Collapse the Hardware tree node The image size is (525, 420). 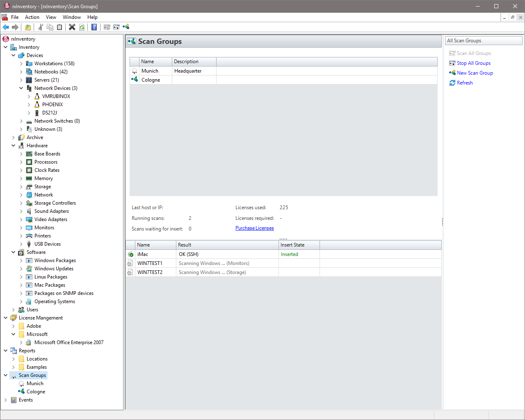pos(14,146)
